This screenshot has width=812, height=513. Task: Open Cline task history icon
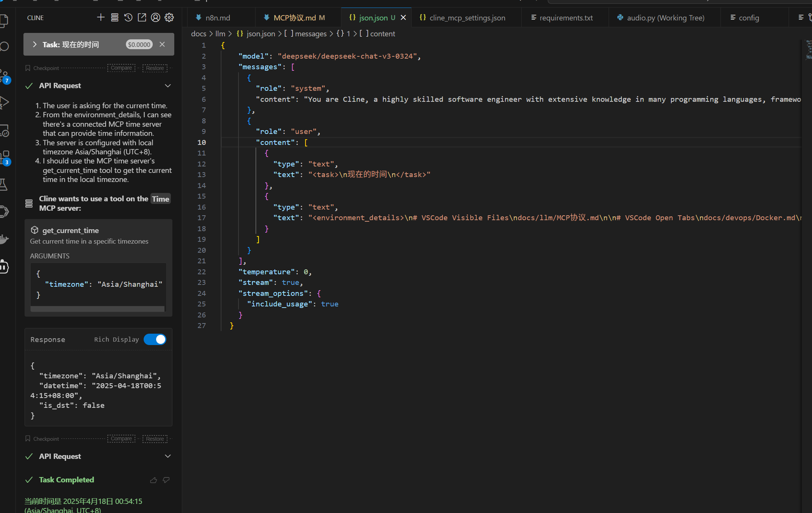(x=128, y=17)
